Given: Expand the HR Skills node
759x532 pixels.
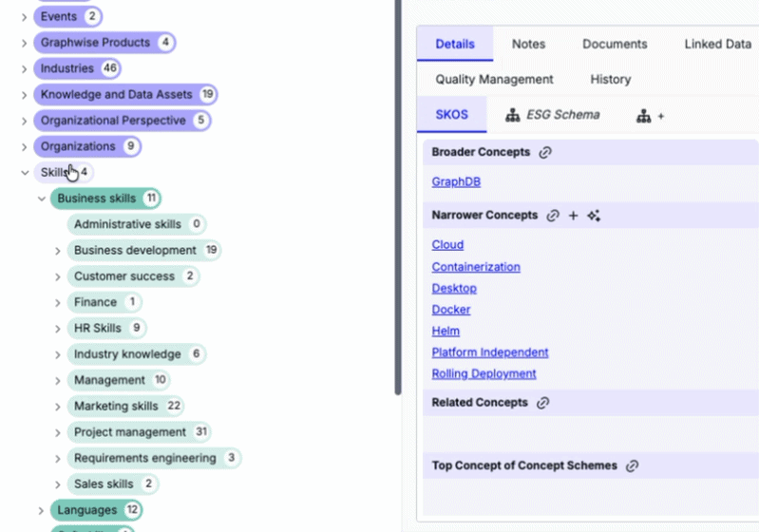Looking at the screenshot, I should [58, 329].
